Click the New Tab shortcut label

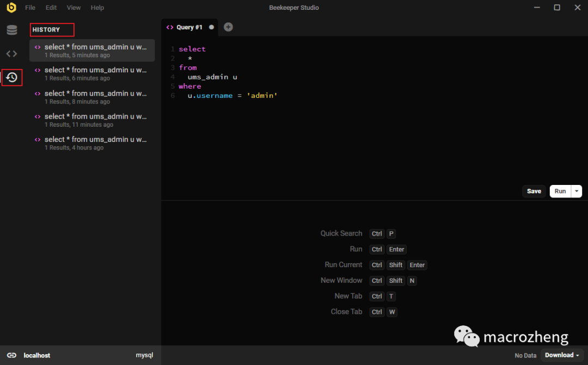pos(348,296)
